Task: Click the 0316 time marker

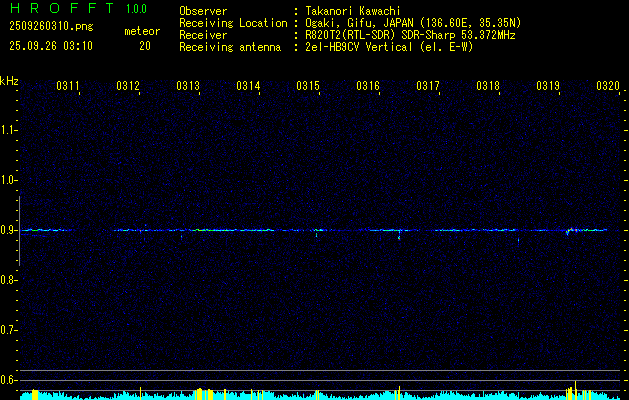Action: tap(368, 85)
